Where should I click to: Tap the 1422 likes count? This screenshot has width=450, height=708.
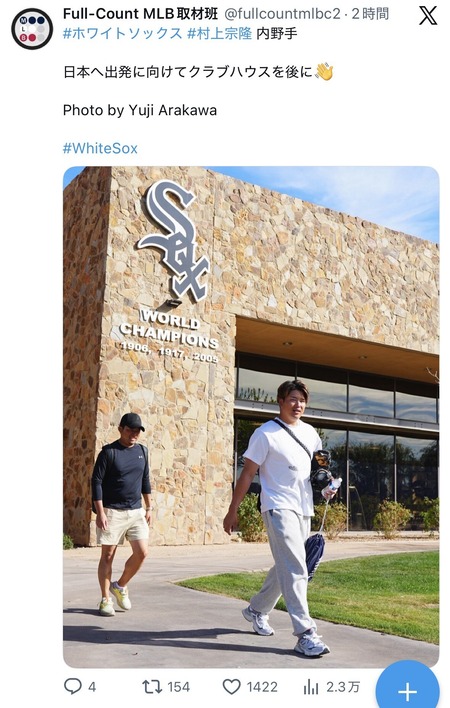click(262, 687)
